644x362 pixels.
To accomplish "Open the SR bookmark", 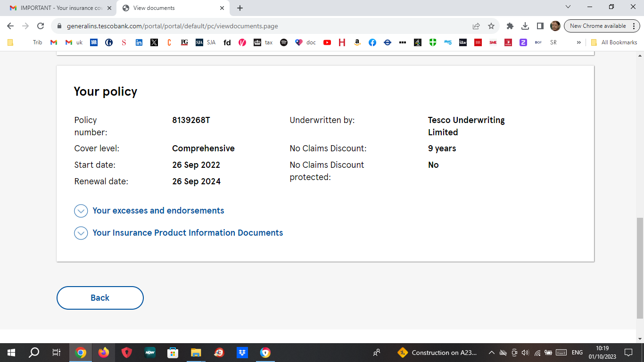I will [553, 42].
